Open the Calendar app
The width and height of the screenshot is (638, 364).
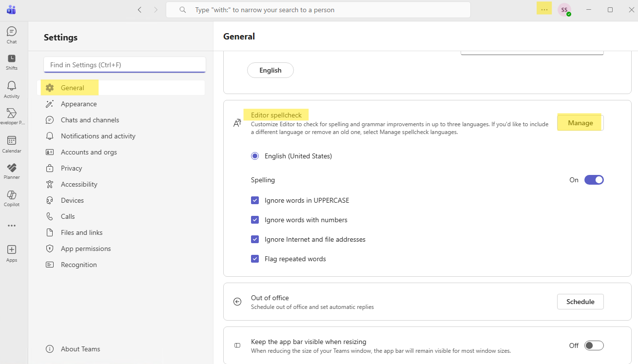click(x=12, y=144)
